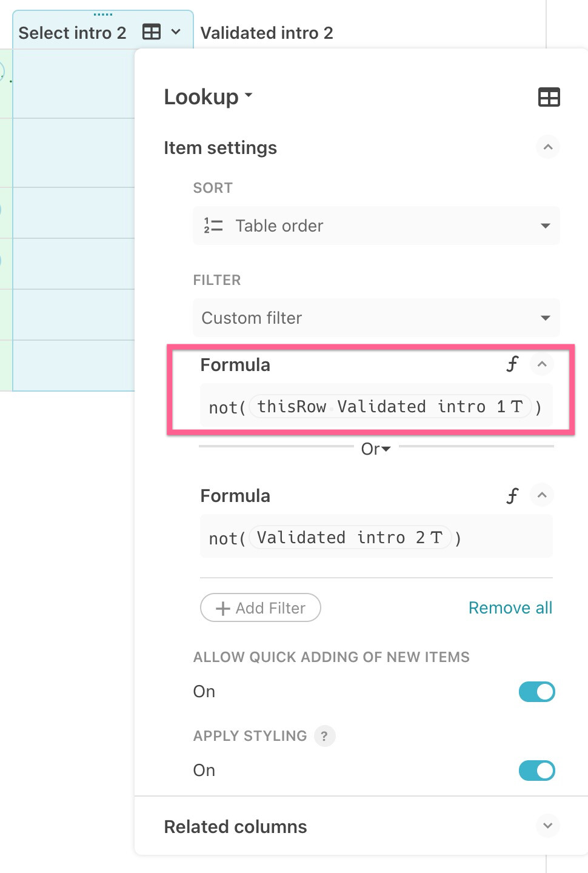Open formula editor icon for second filter formula
This screenshot has width=588, height=873.
click(x=512, y=495)
